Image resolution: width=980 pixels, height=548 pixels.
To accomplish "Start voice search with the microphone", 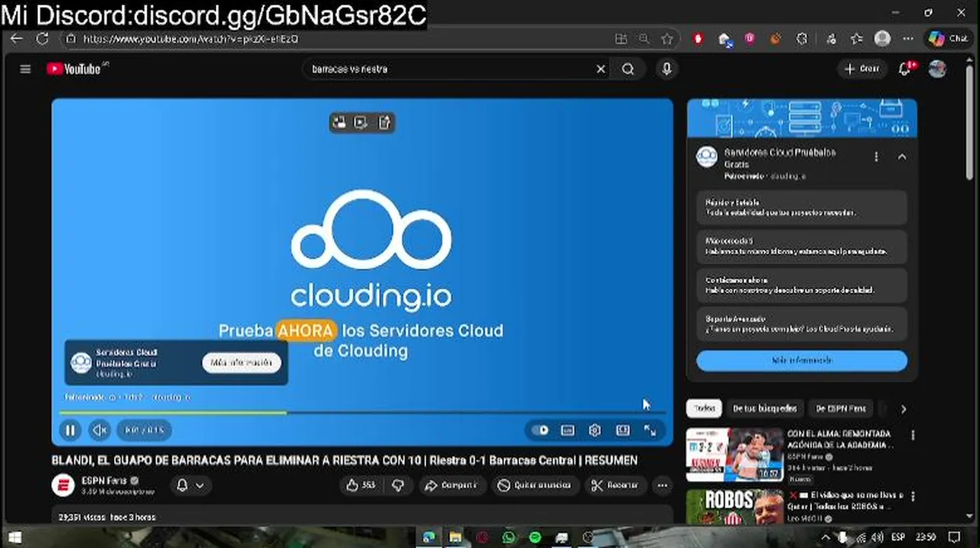I will 667,69.
